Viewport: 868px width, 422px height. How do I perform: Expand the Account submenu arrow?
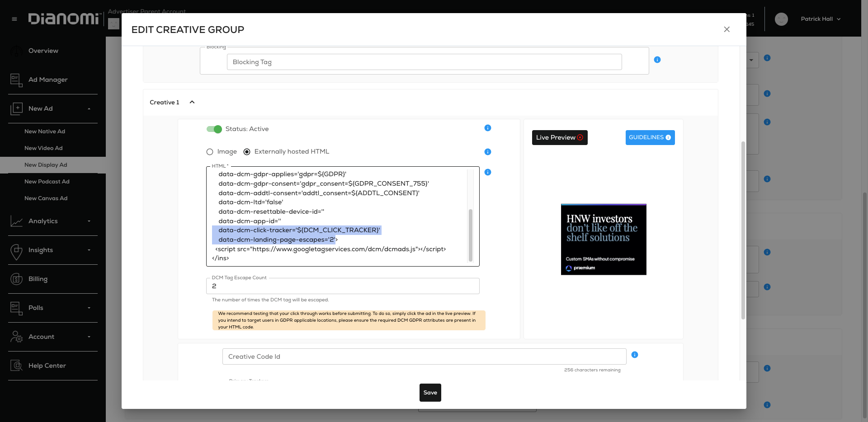89,337
